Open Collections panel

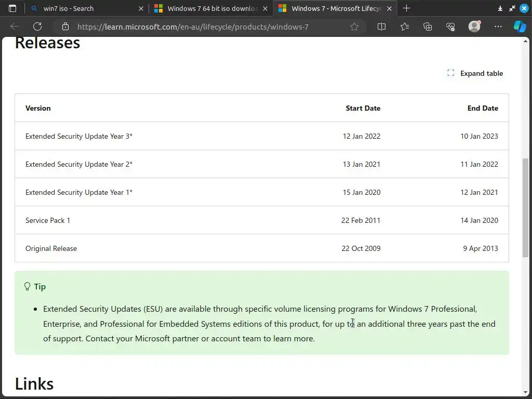tap(428, 26)
